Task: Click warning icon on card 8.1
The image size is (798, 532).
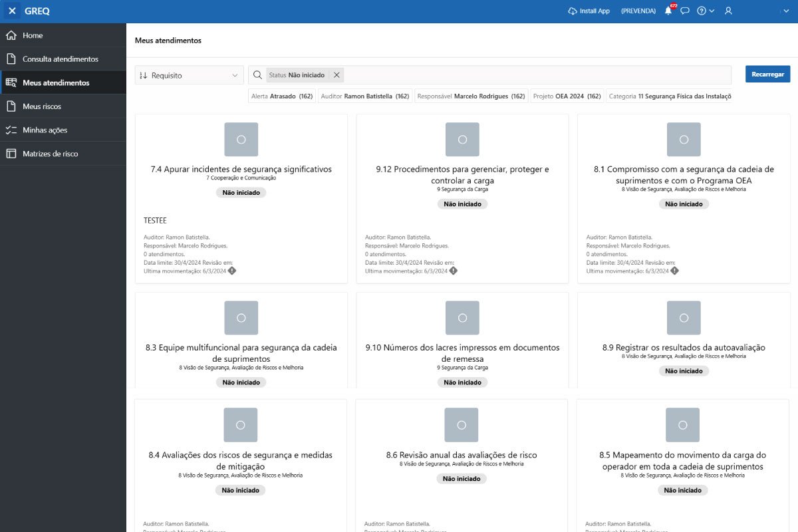Action: tap(674, 271)
